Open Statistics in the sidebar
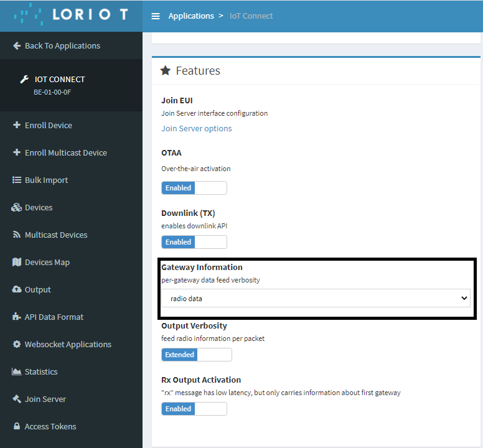Viewport: 483px width, 448px height. click(71, 372)
